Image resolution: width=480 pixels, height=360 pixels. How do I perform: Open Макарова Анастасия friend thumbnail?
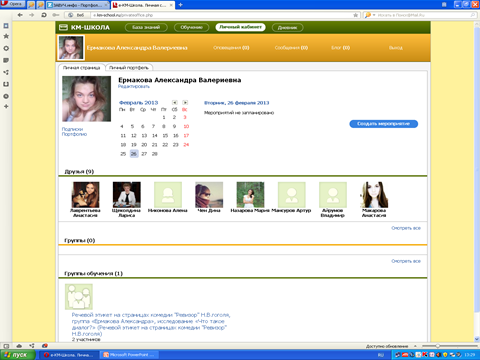pos(374,195)
